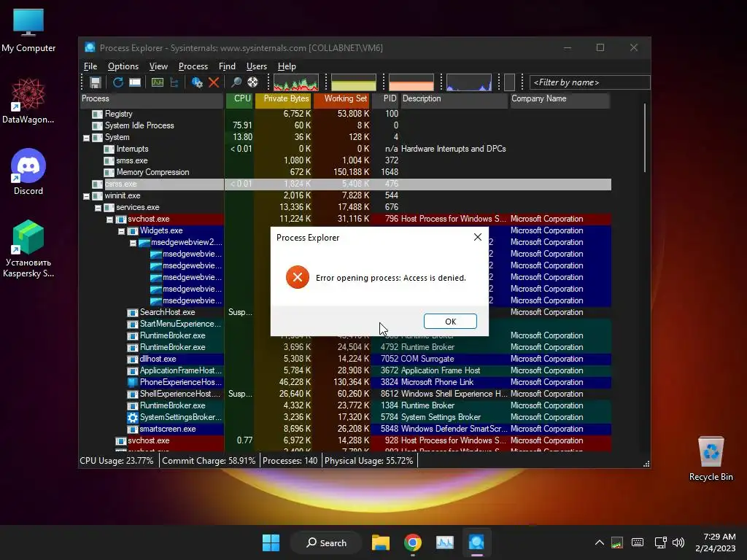747x560 pixels.
Task: Close the Access is denied dialog
Action: click(x=477, y=237)
